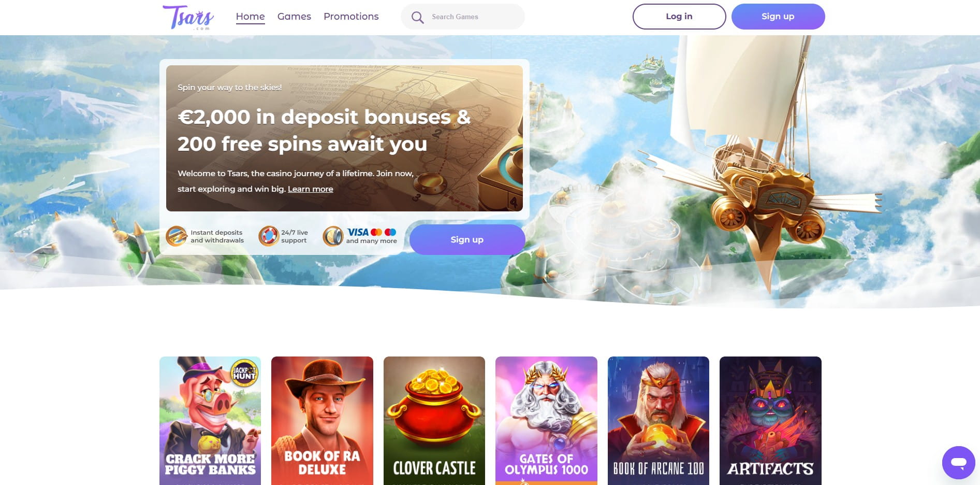Viewport: 980px width, 485px height.
Task: Click the Visa payment logo
Action: (x=358, y=232)
